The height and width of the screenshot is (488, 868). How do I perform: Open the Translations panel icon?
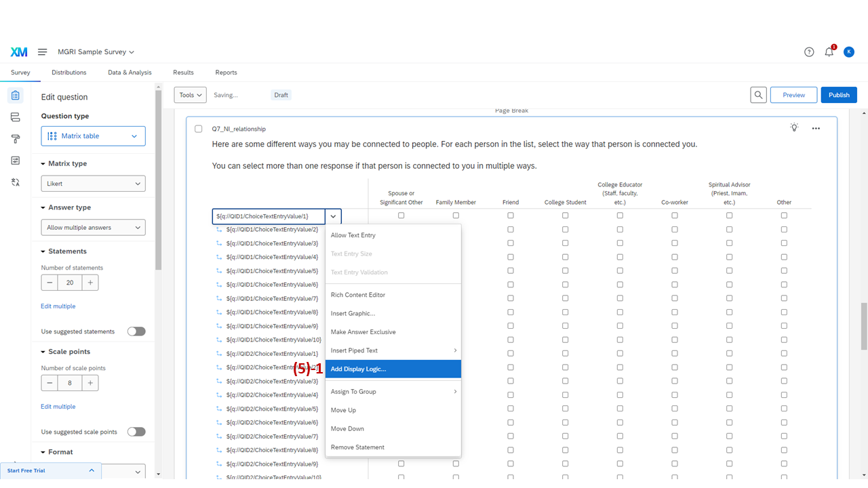tap(15, 182)
